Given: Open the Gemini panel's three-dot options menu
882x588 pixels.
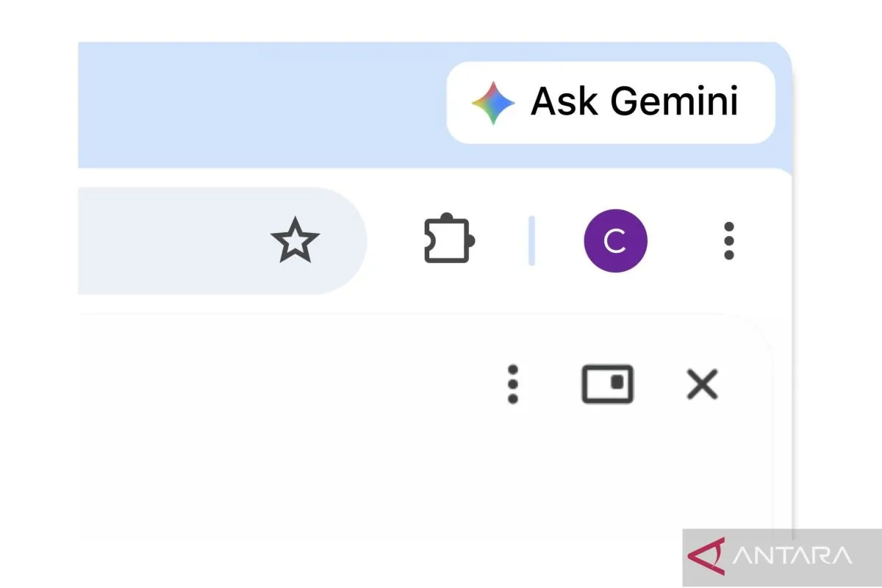Looking at the screenshot, I should [x=513, y=384].
